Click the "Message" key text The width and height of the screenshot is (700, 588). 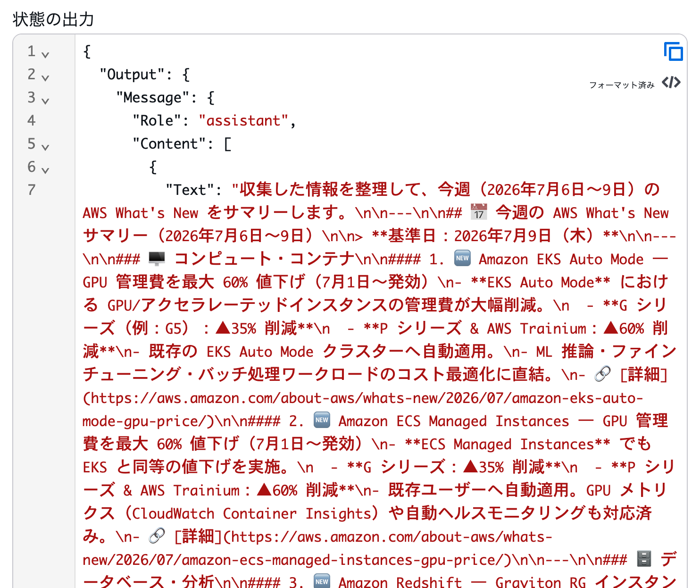pos(152,98)
